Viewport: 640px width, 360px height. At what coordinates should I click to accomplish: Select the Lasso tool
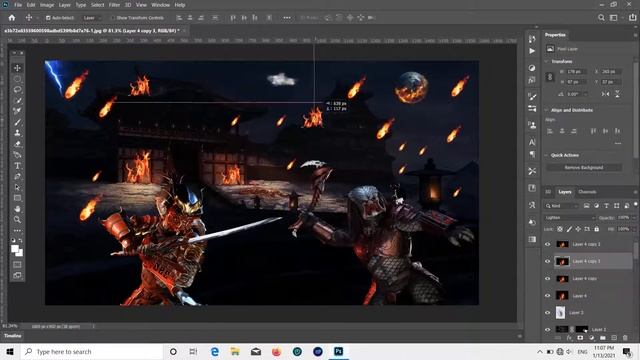[x=17, y=90]
